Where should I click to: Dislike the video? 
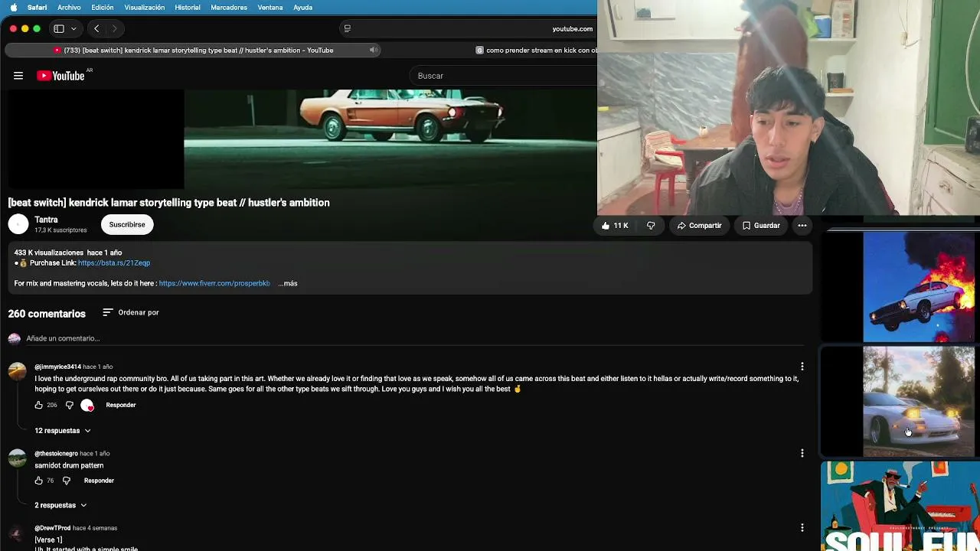[x=651, y=226]
